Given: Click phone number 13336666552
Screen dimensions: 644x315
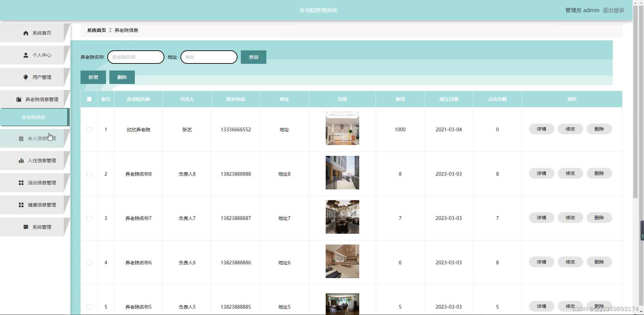Looking at the screenshot, I should pos(236,130).
